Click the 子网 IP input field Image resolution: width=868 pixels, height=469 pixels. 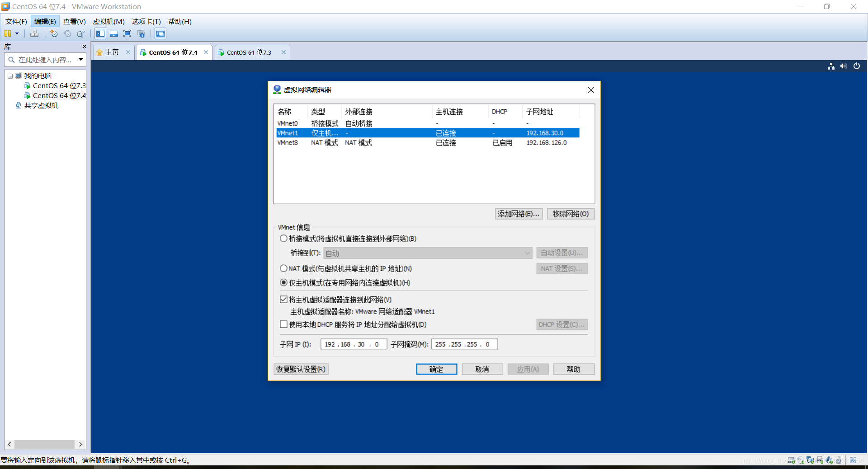tap(354, 344)
